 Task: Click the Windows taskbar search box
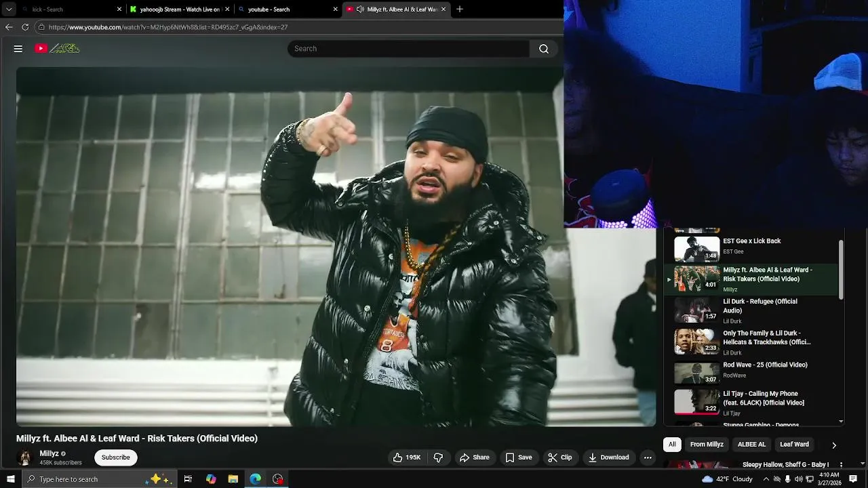pos(99,479)
